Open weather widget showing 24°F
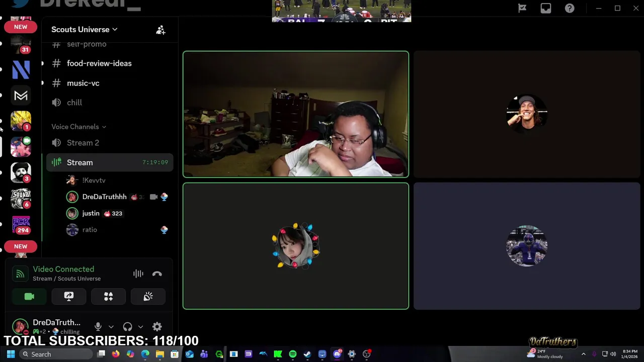This screenshot has height=362, width=644. tap(545, 354)
